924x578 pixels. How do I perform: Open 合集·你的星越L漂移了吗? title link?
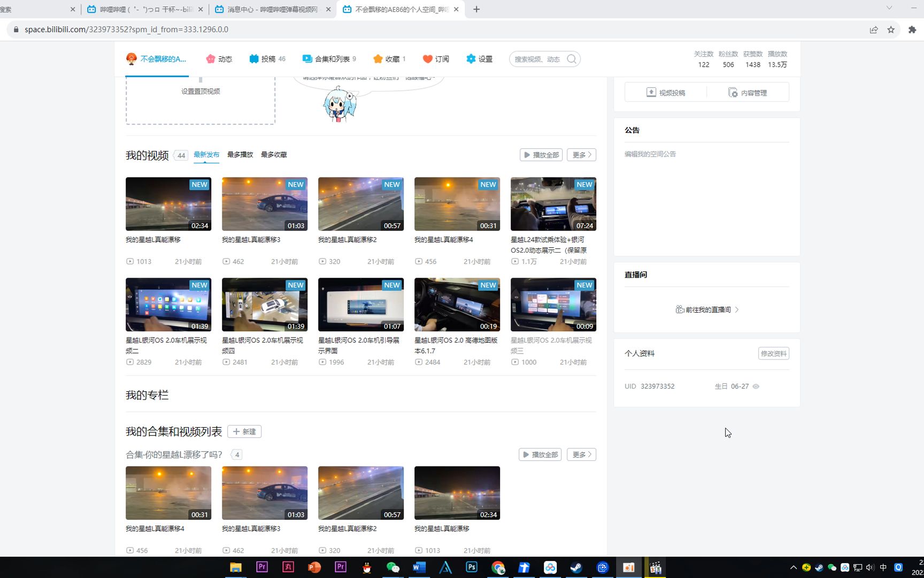coord(174,455)
